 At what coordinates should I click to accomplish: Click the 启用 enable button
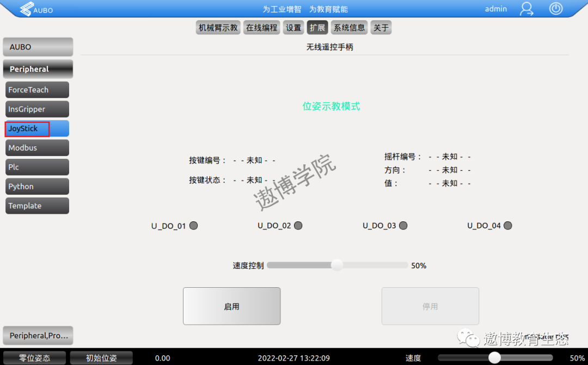pyautogui.click(x=232, y=306)
